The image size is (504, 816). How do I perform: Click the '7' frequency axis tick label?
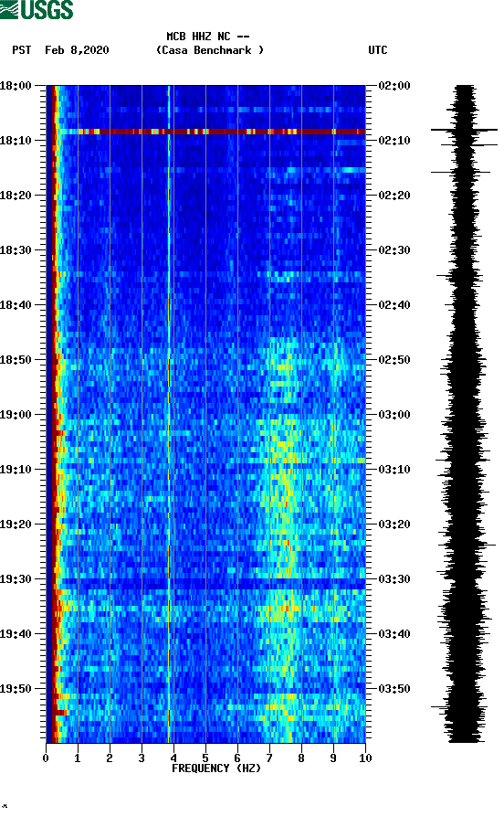tap(269, 758)
